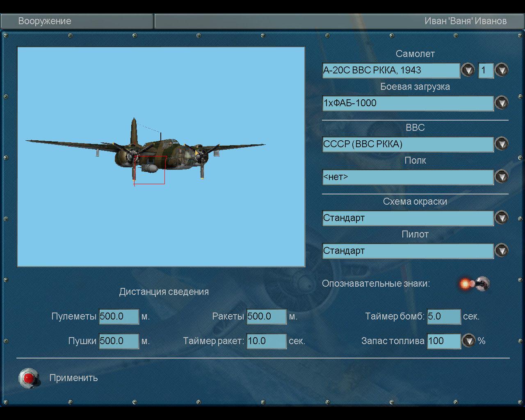The image size is (525, 420).
Task: Open the Самолет aircraft dropdown arrow
Action: tap(468, 70)
